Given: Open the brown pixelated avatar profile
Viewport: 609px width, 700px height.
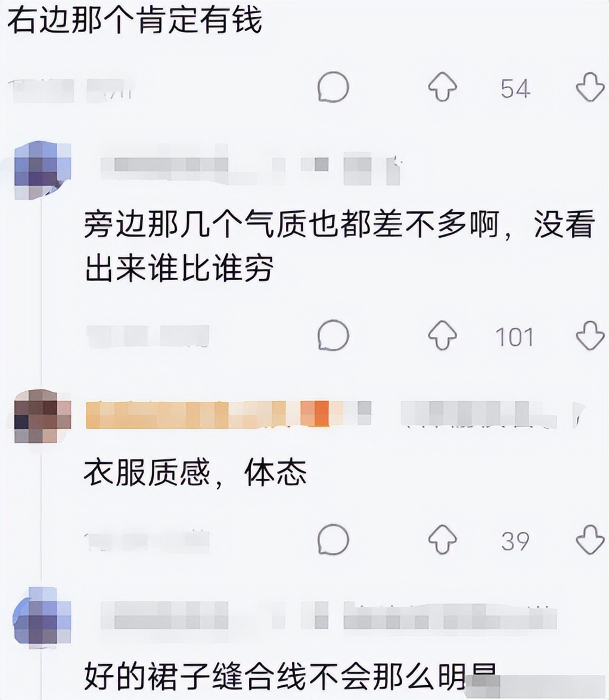Looking at the screenshot, I should [42, 416].
